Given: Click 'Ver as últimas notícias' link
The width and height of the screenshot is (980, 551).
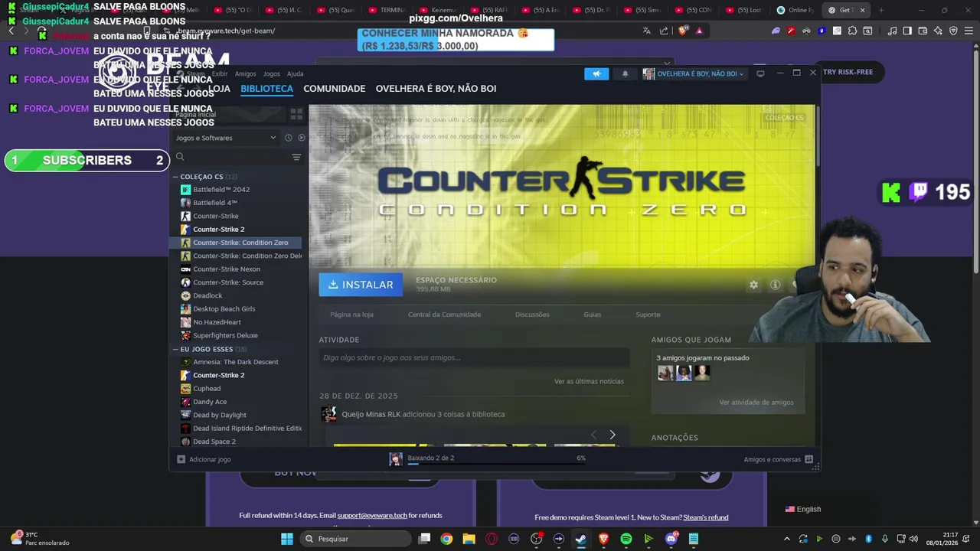Looking at the screenshot, I should [x=589, y=381].
